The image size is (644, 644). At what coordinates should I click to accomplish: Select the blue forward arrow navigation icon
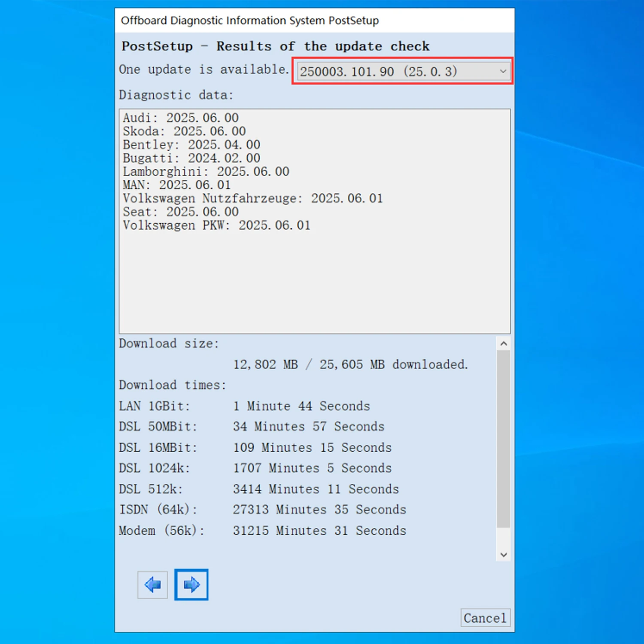(191, 584)
